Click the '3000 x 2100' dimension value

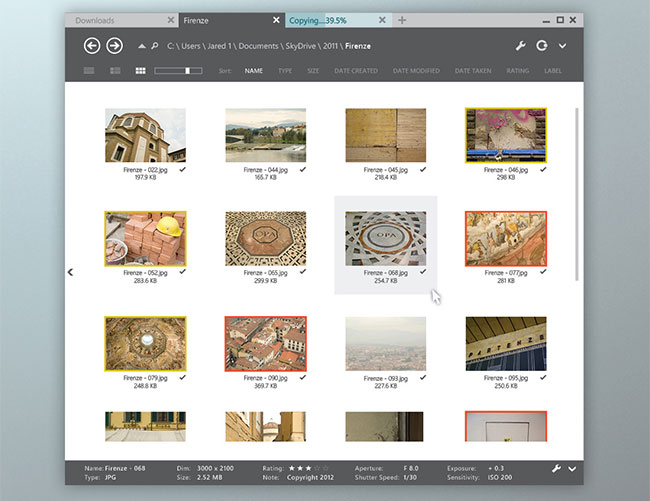[215, 468]
